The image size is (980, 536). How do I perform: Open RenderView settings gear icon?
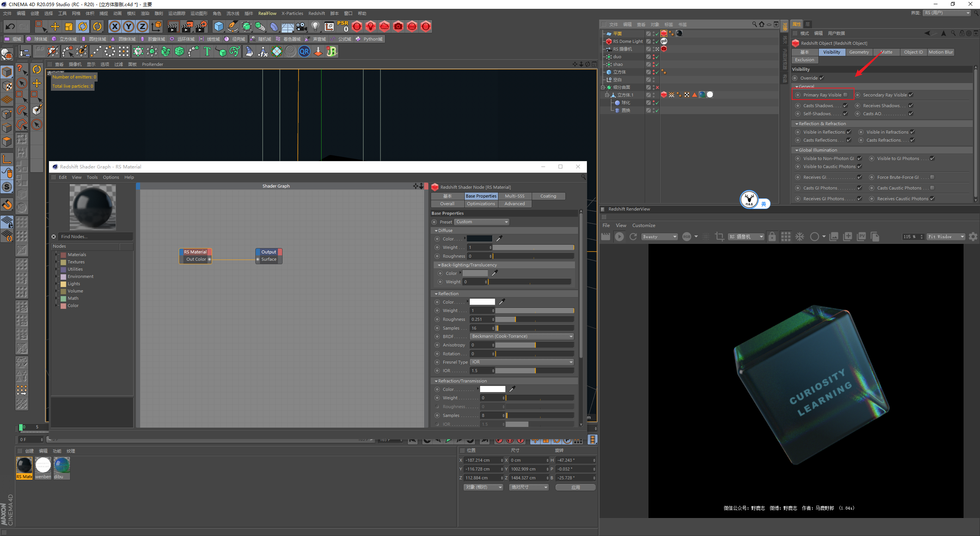[973, 237]
